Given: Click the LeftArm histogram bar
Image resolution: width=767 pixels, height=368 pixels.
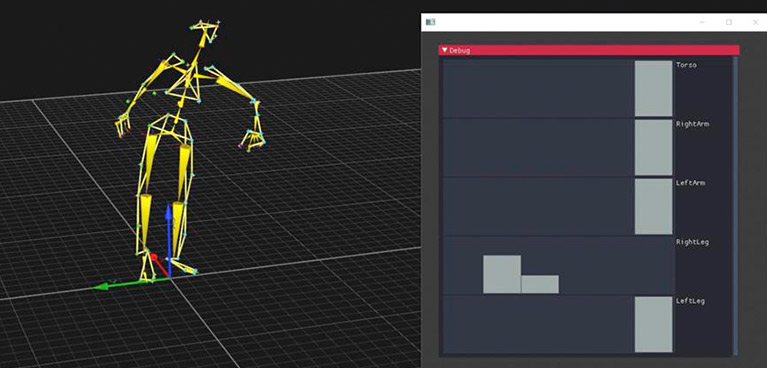Looking at the screenshot, I should click(654, 207).
